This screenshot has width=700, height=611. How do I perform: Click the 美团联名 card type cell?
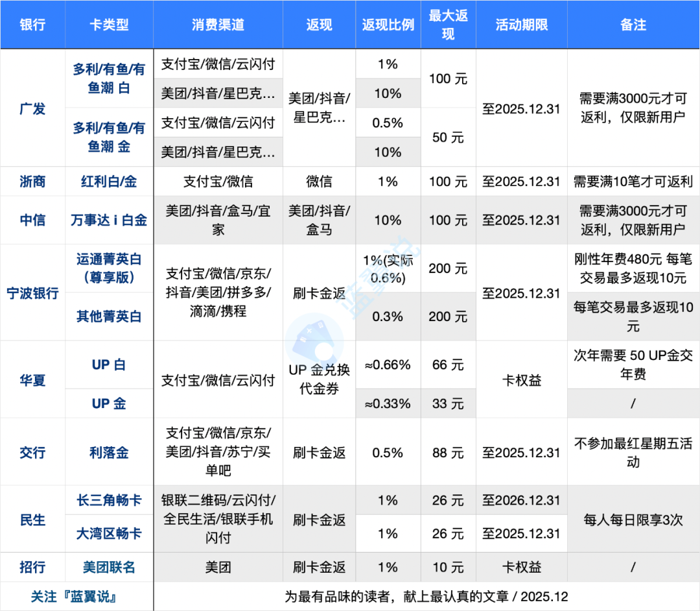tap(108, 567)
